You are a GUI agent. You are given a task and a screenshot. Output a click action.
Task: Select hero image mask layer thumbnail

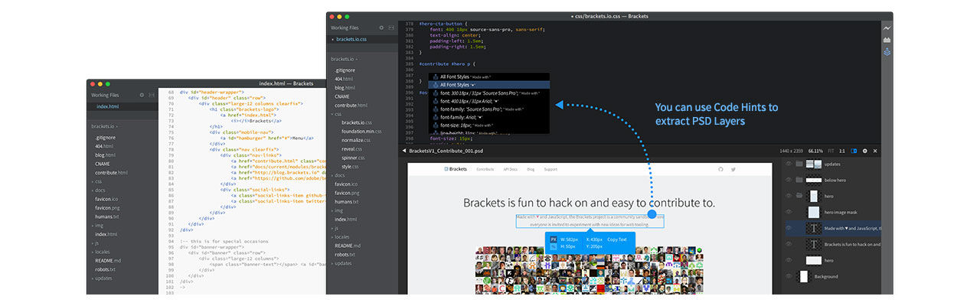(x=813, y=212)
